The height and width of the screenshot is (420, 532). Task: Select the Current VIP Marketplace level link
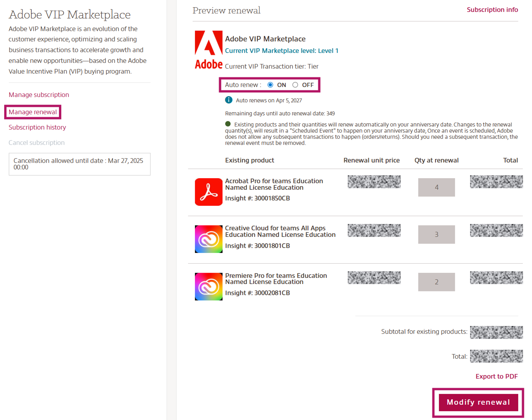[282, 51]
